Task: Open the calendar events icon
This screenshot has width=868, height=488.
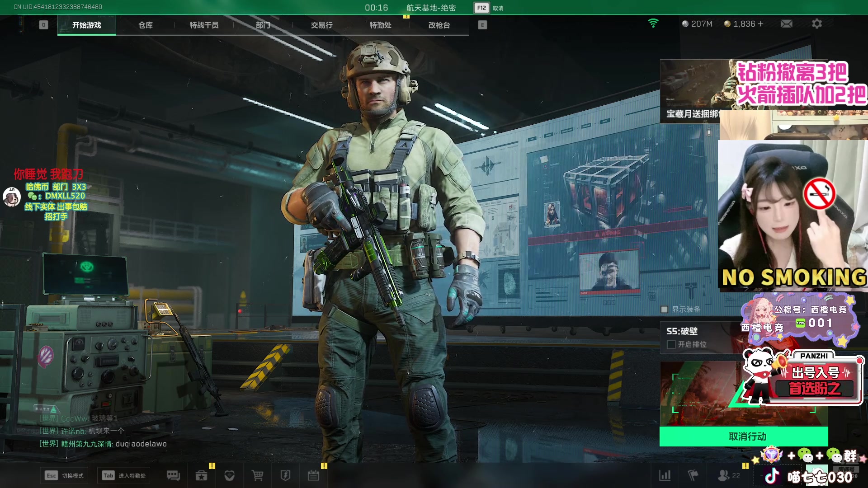Action: (313, 475)
